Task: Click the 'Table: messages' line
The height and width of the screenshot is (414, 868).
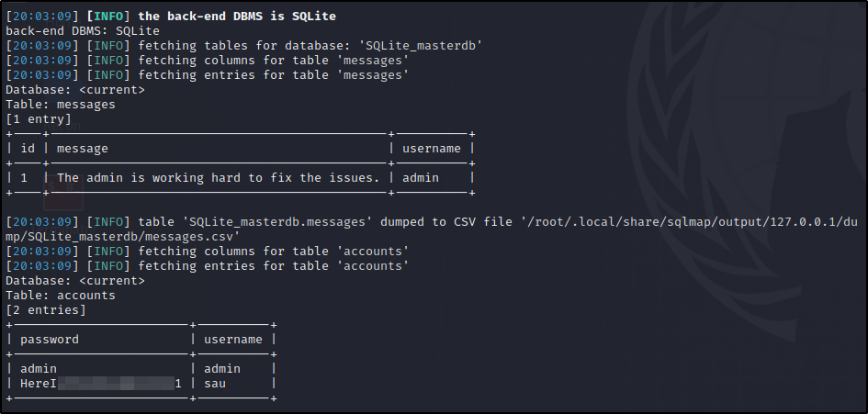Action: coord(61,104)
